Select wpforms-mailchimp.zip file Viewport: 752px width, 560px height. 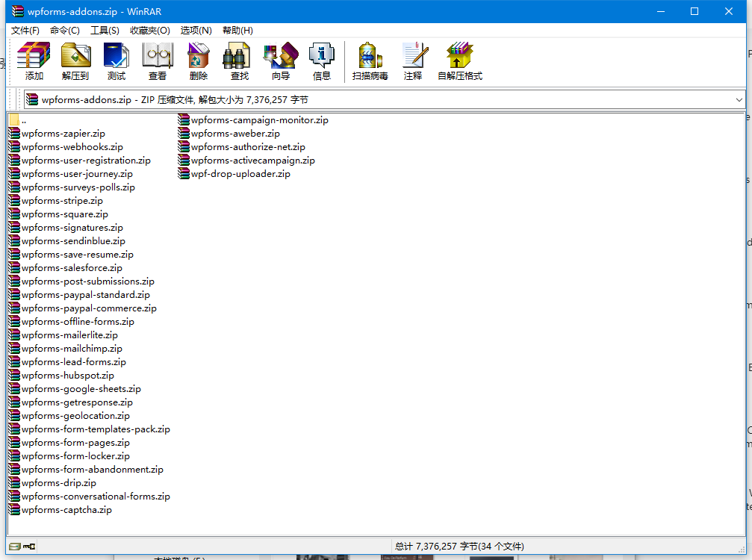tap(66, 349)
